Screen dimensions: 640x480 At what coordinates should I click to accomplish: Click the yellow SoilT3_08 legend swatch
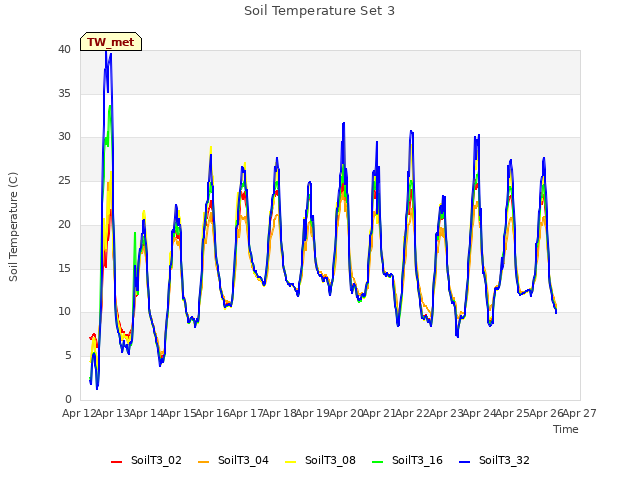point(290,462)
